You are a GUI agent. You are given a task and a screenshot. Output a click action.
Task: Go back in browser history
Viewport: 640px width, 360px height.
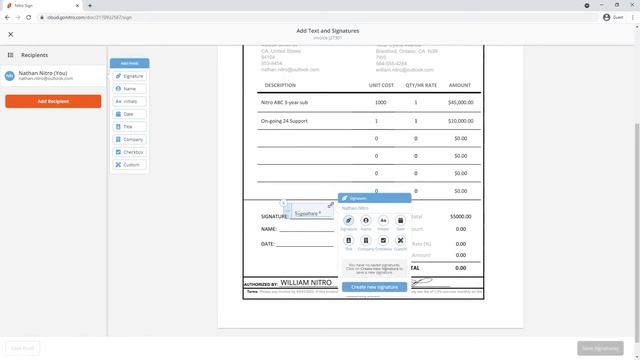click(x=7, y=17)
